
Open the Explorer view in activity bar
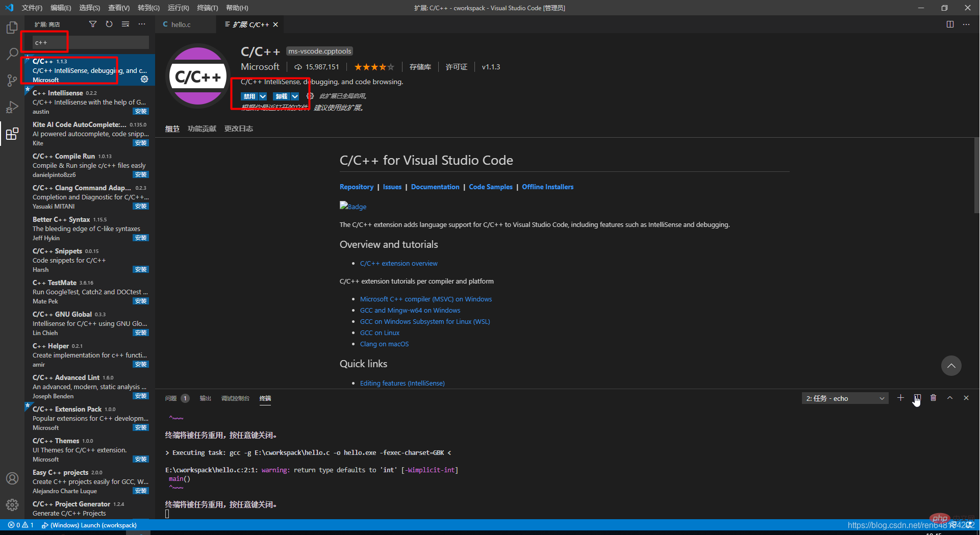[12, 28]
